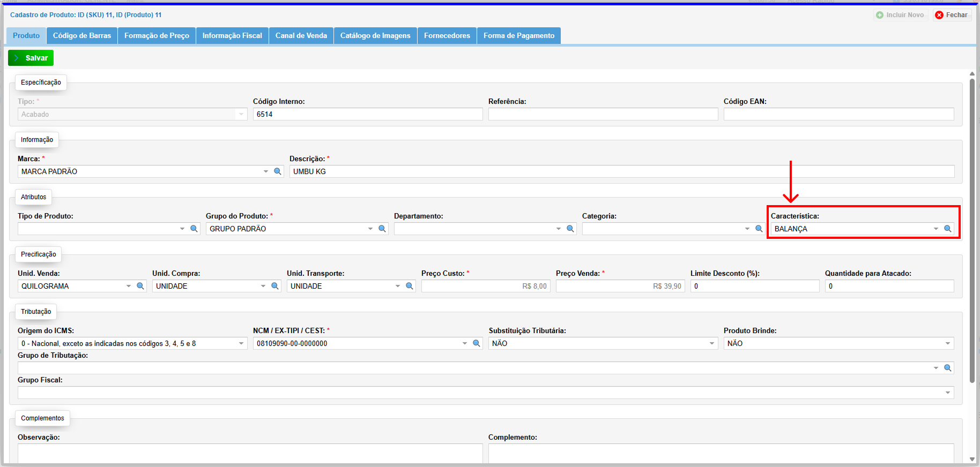The width and height of the screenshot is (980, 467).
Task: Switch to the Código de Barras tab
Action: pyautogui.click(x=82, y=35)
